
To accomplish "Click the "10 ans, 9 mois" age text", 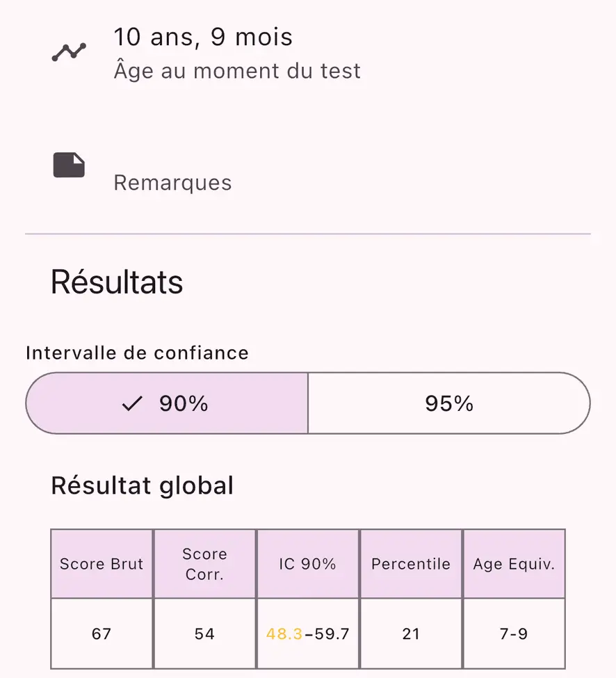I will point(203,37).
